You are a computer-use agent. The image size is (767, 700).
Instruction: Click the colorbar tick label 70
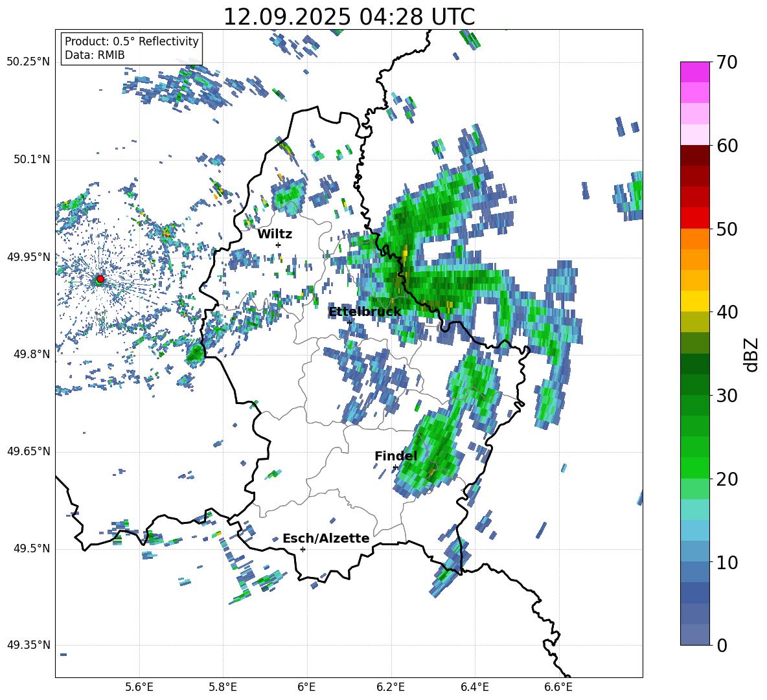727,62
